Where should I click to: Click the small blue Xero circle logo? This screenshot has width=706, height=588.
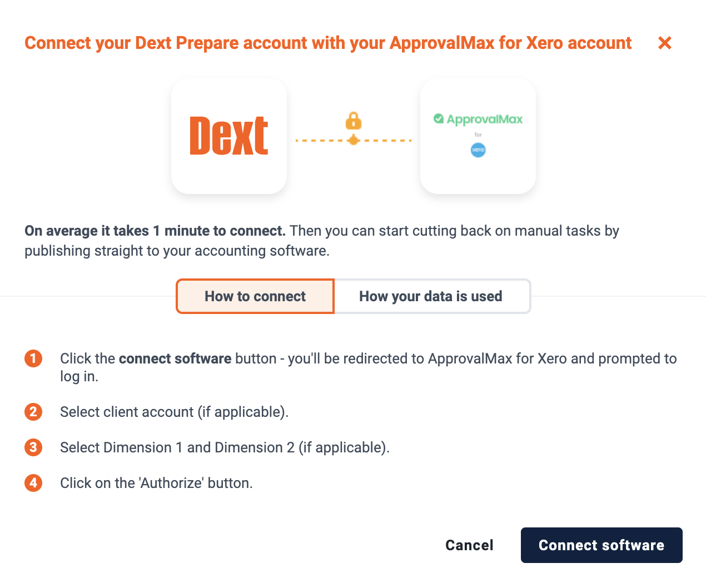tap(478, 150)
